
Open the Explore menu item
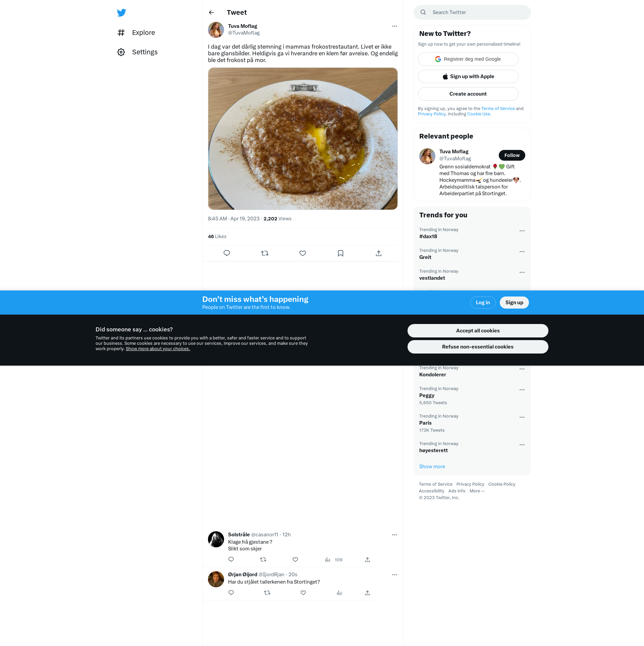click(x=136, y=33)
